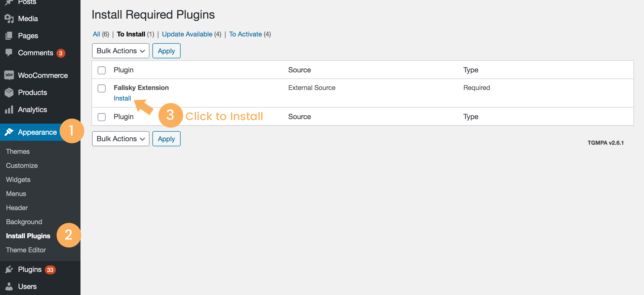
Task: Open the top Bulk Actions dropdown
Action: coord(120,51)
